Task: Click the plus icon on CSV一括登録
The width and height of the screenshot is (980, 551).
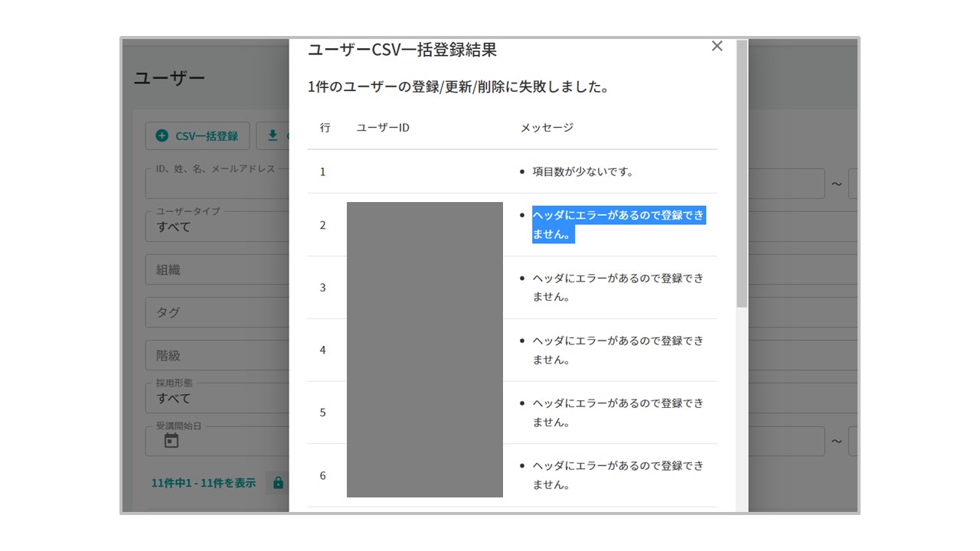Action: (x=162, y=136)
